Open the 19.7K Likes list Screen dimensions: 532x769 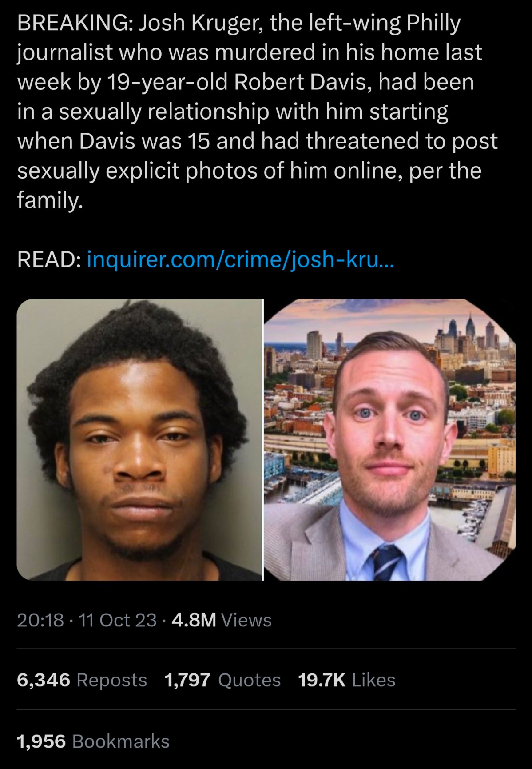pyautogui.click(x=346, y=680)
